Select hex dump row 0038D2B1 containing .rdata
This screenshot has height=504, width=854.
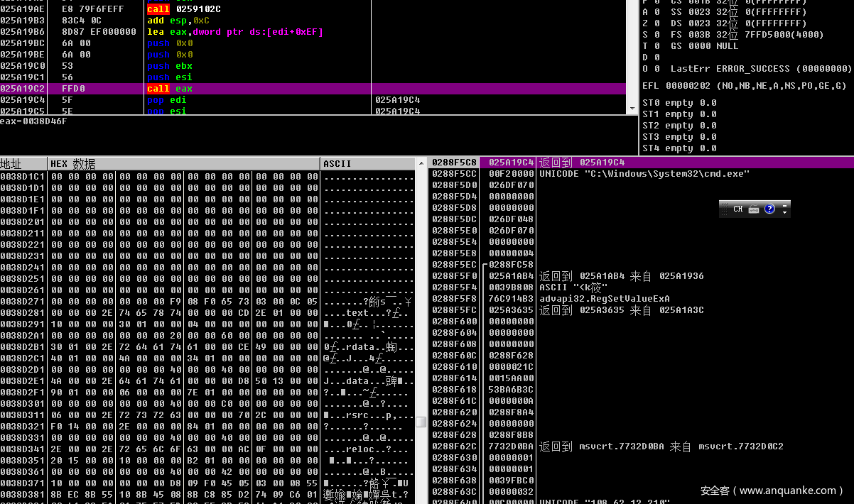click(x=207, y=347)
